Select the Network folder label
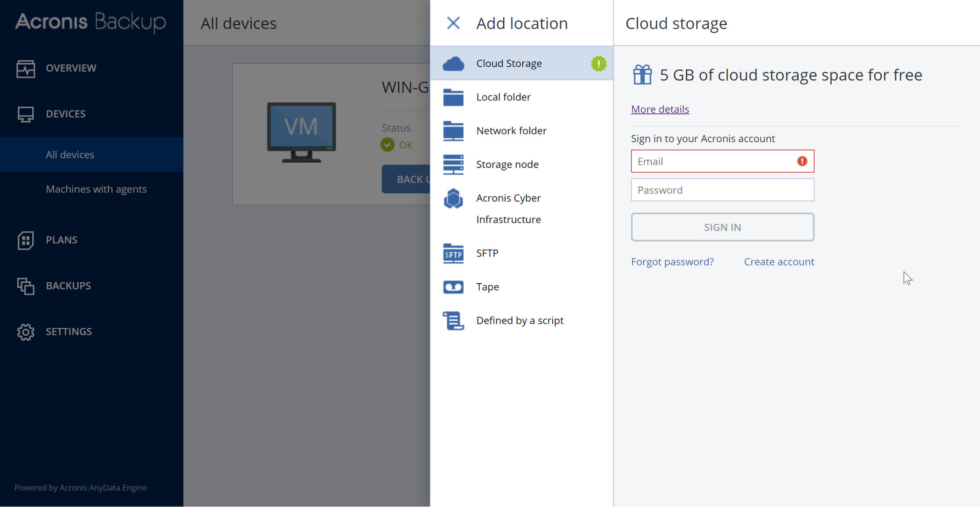 (x=511, y=131)
